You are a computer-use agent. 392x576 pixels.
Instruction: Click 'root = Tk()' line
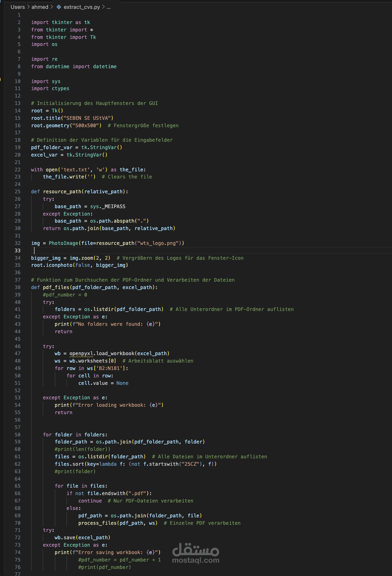pyautogui.click(x=47, y=111)
